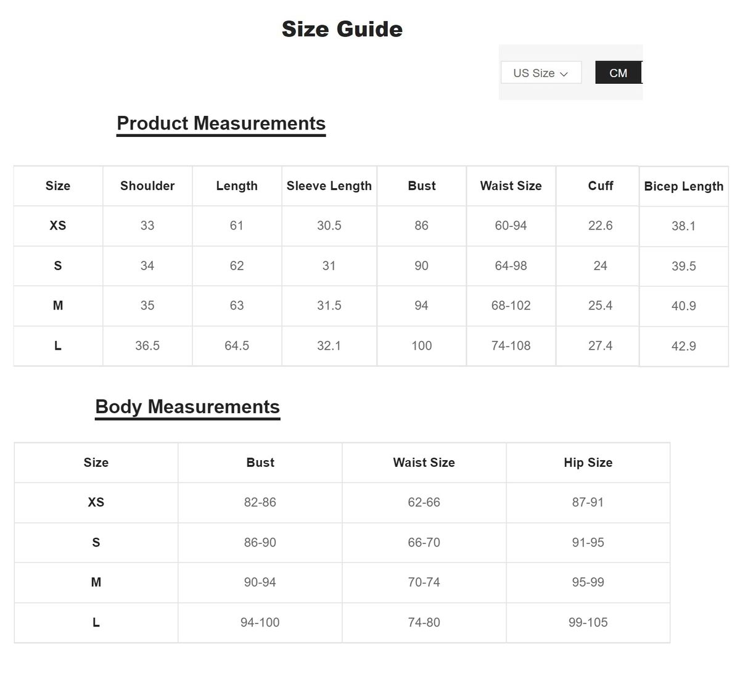The image size is (740, 700).
Task: Open the US Size dropdown
Action: click(x=540, y=73)
